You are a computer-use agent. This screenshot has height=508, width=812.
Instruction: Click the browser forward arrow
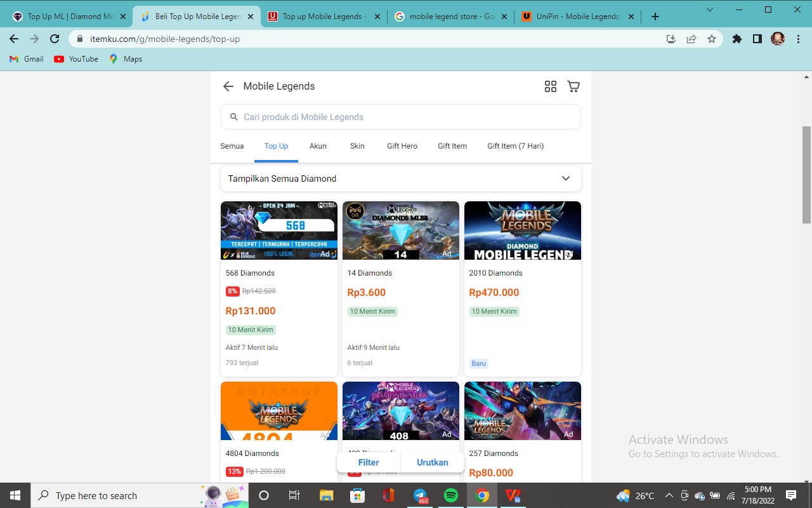pyautogui.click(x=34, y=39)
